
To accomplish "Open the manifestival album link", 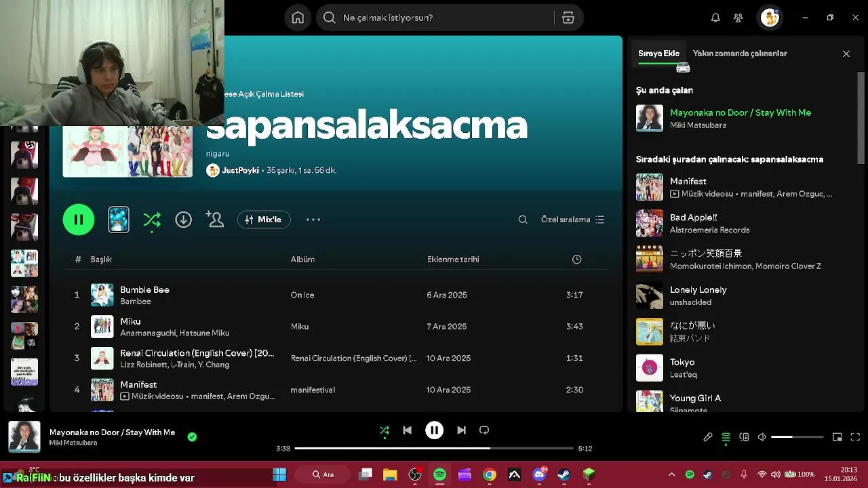I will click(313, 390).
